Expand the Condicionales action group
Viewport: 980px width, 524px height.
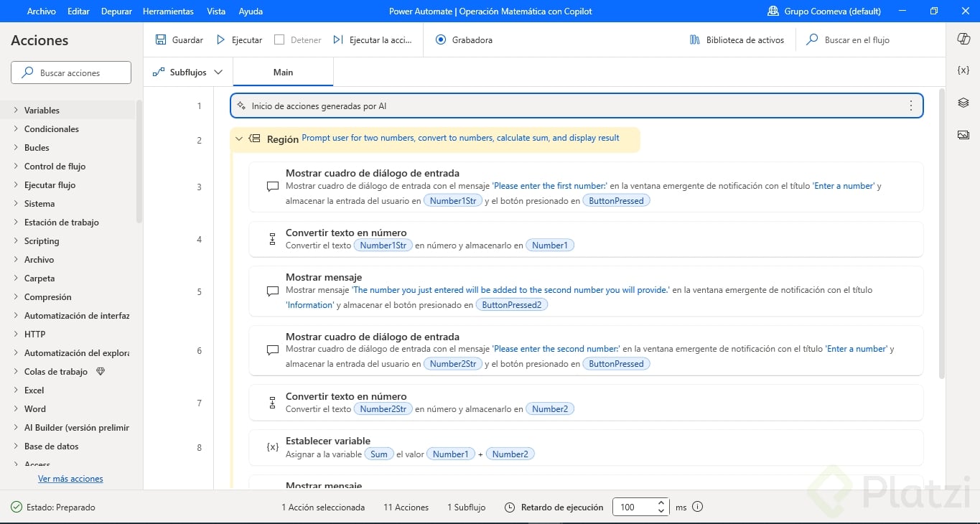(x=16, y=128)
